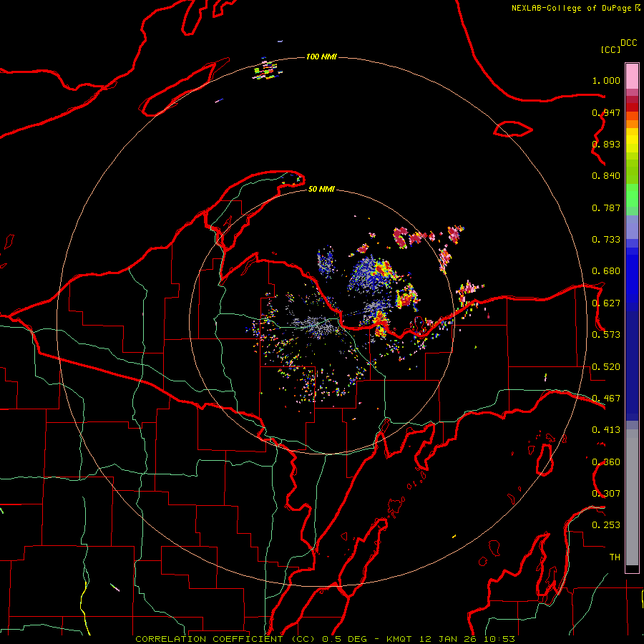
Task: Click the 0.520 scale value
Action: (x=606, y=367)
